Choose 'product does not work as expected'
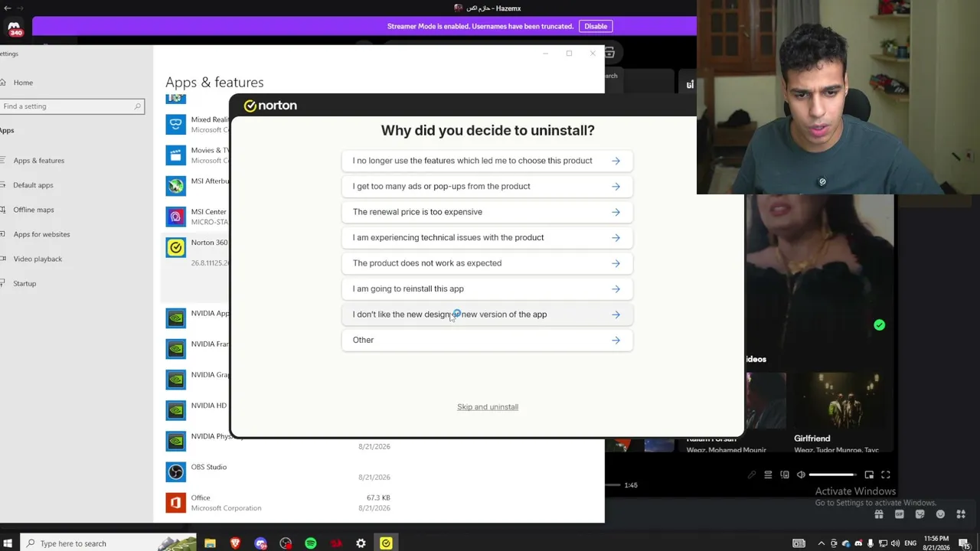This screenshot has width=980, height=551. tap(487, 263)
